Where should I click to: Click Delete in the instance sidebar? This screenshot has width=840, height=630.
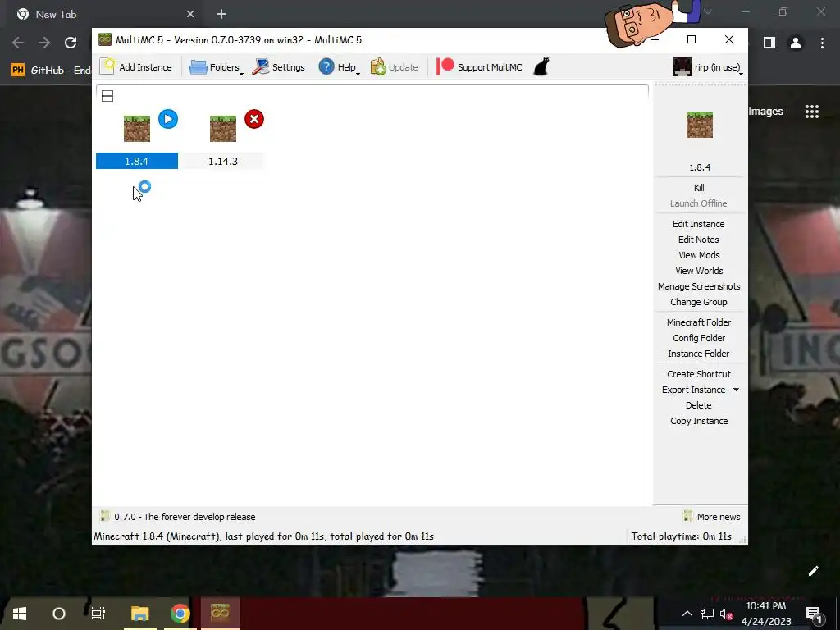[x=699, y=405]
